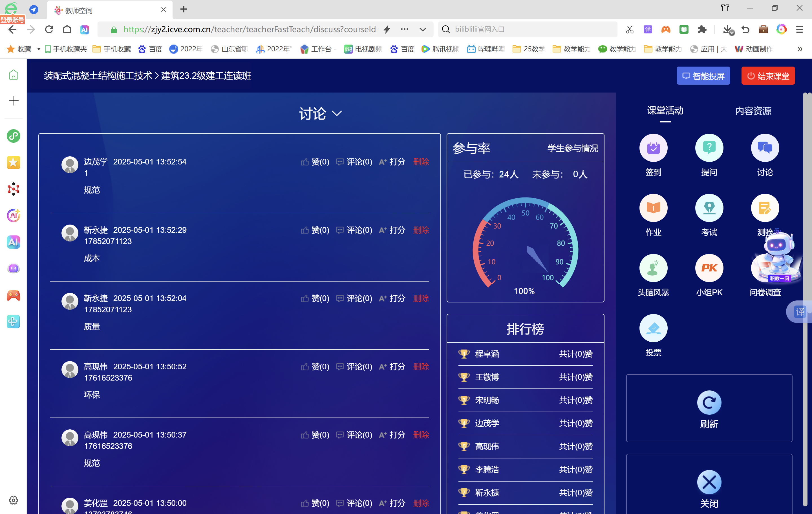Click the 结束课堂 button

(x=768, y=76)
